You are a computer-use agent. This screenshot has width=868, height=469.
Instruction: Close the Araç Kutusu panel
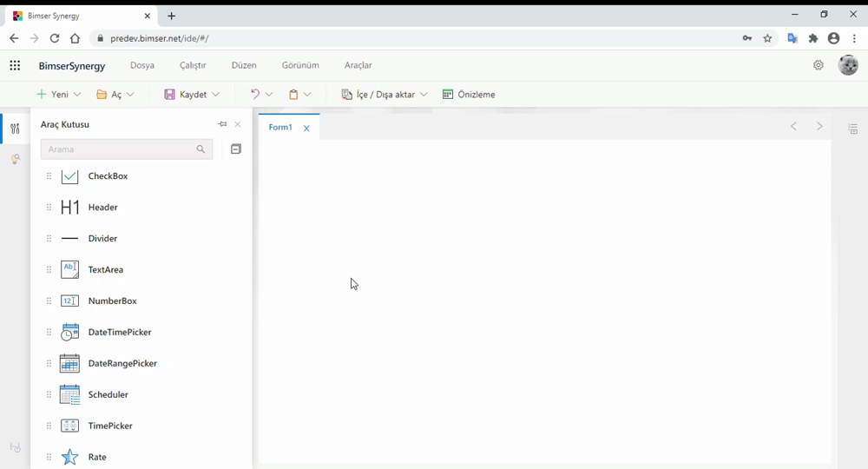click(238, 124)
